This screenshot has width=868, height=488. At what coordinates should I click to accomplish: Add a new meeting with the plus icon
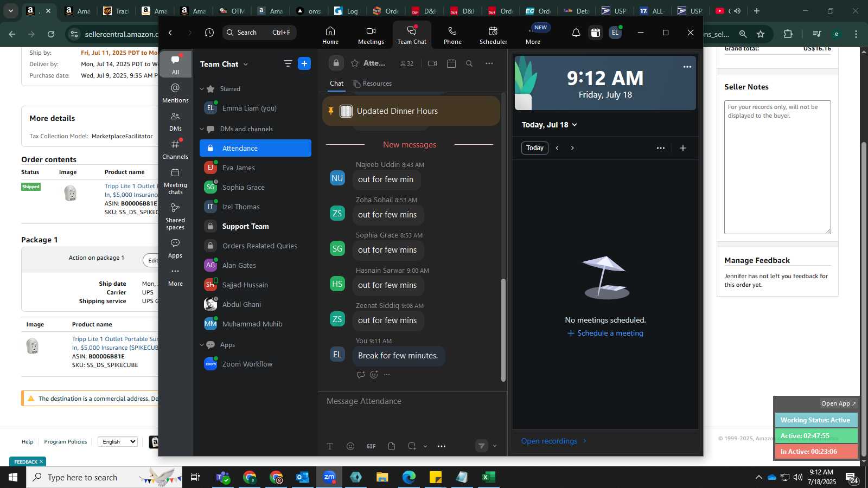tap(683, 148)
